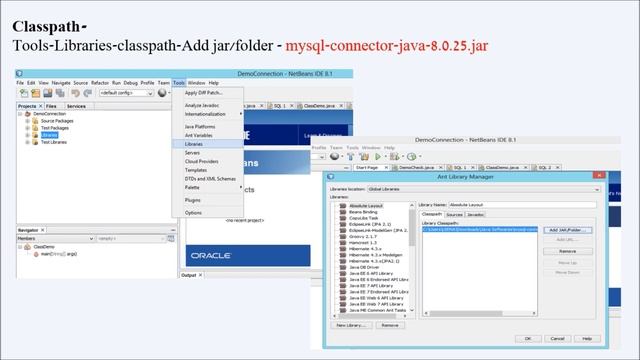The image size is (640, 360).
Task: Click Remove button beside New Library
Action: pos(390,325)
